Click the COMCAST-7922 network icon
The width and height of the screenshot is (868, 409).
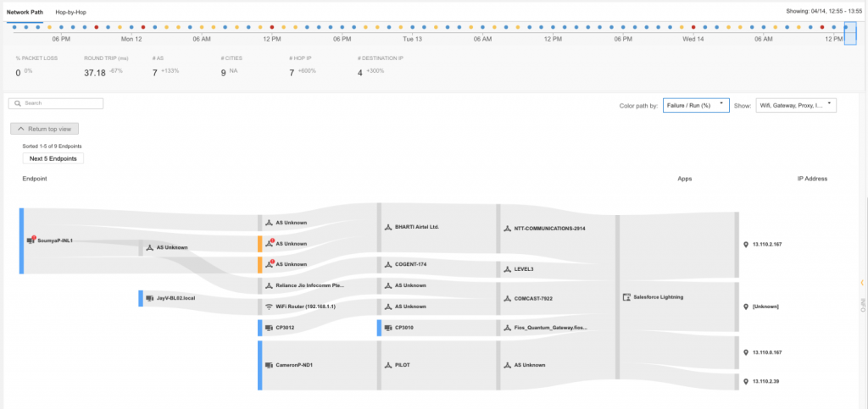tap(508, 298)
